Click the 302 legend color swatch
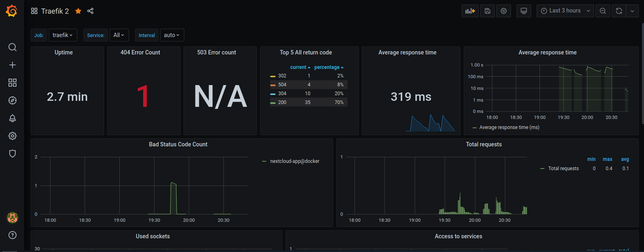The height and width of the screenshot is (252, 644). (x=273, y=76)
